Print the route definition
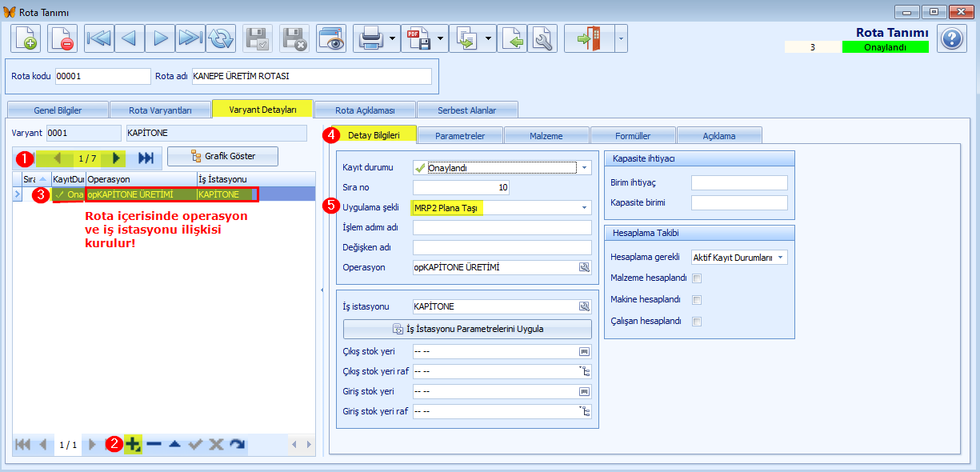This screenshot has width=980, height=472. tap(370, 38)
